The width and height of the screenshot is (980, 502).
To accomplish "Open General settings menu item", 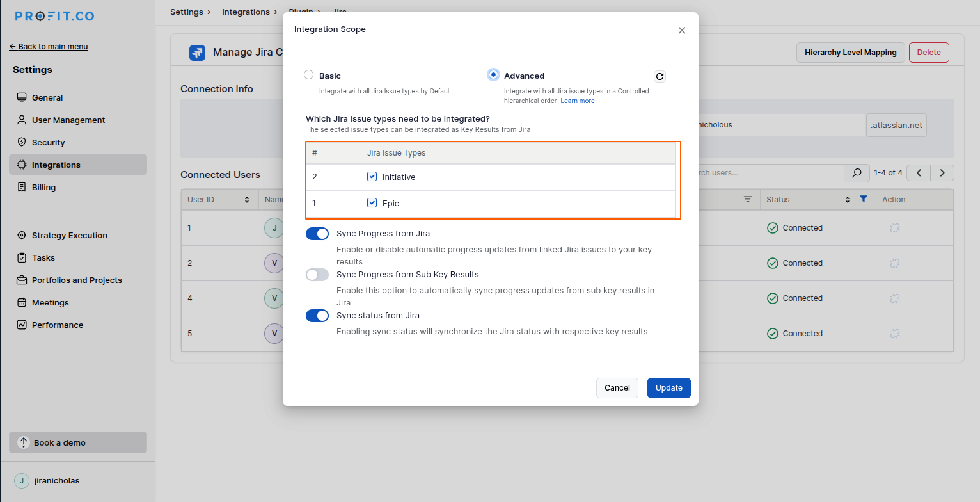I will [78, 97].
